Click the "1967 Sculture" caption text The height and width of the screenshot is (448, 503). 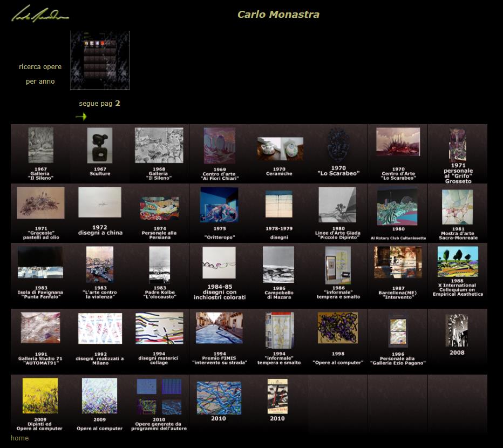click(x=100, y=171)
